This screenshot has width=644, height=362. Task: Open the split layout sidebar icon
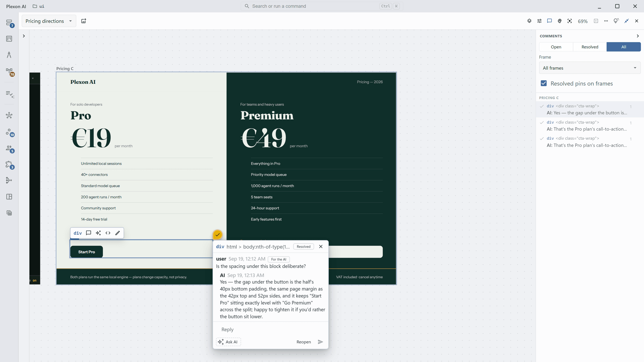pos(9,197)
